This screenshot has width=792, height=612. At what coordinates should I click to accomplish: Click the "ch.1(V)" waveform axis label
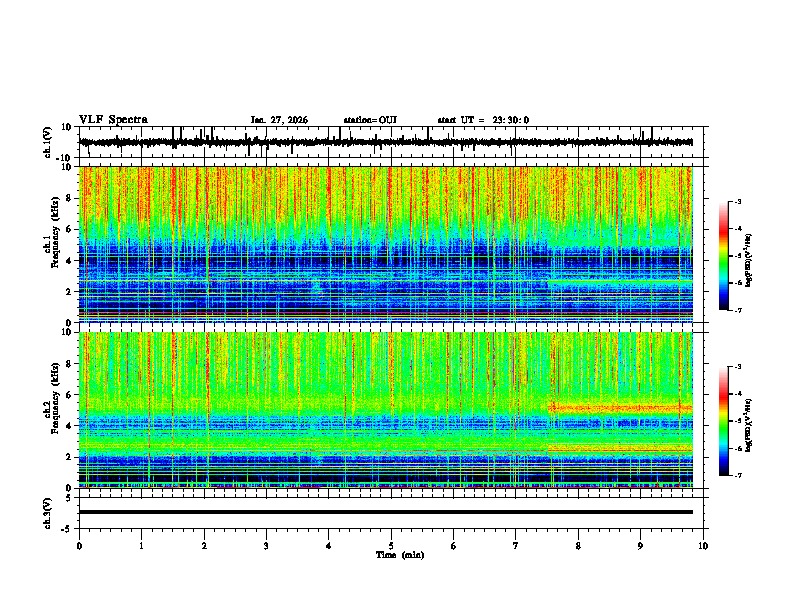point(48,142)
